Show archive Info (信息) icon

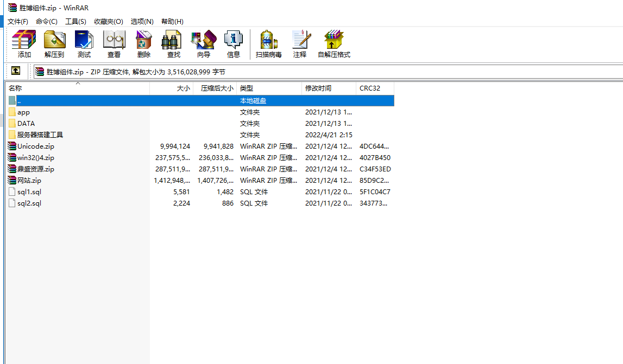point(234,43)
